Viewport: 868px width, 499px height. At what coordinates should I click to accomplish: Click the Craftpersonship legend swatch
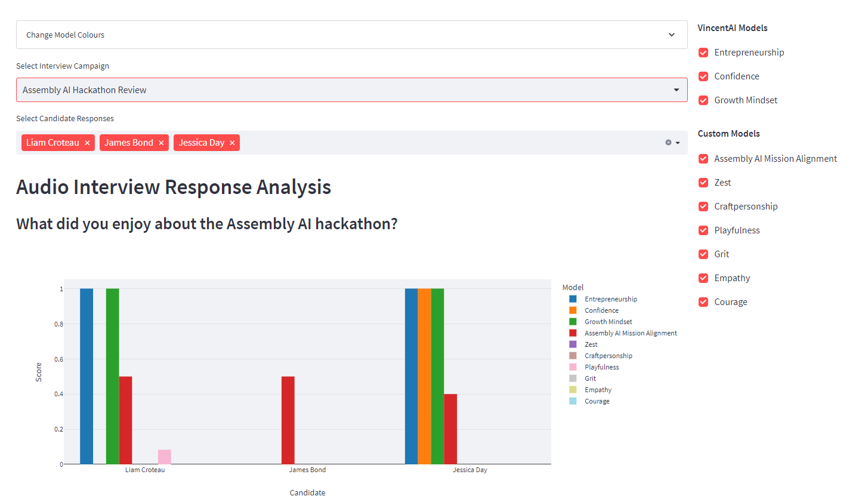point(573,356)
